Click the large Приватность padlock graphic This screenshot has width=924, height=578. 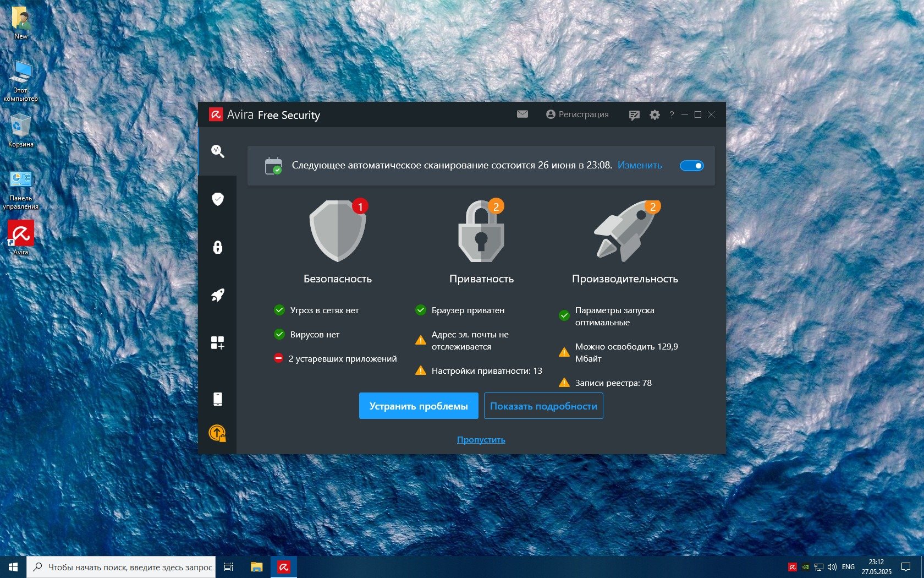click(x=481, y=231)
